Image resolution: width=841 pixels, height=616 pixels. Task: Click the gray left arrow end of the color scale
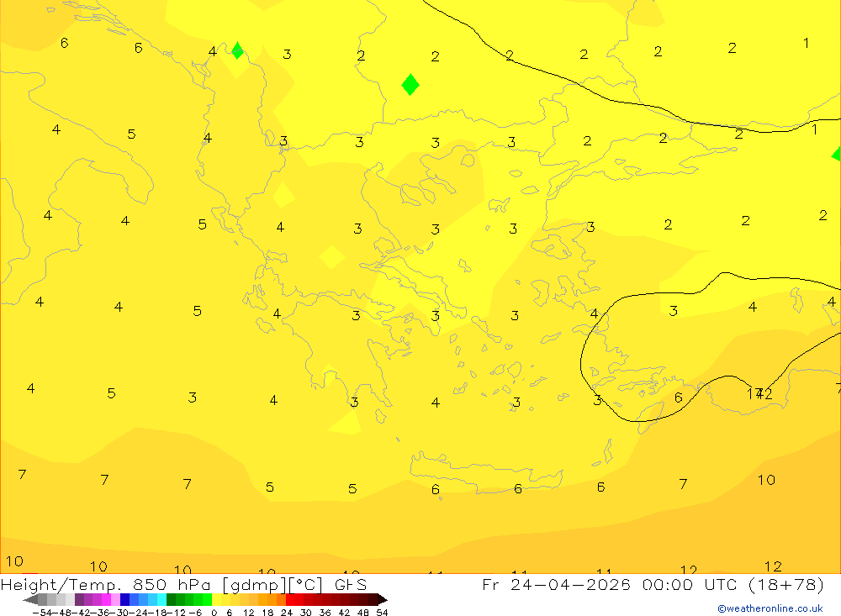pos(30,600)
